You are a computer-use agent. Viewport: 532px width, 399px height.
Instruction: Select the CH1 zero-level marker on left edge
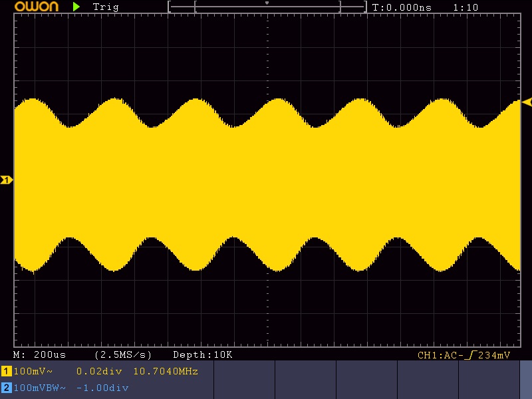click(7, 180)
